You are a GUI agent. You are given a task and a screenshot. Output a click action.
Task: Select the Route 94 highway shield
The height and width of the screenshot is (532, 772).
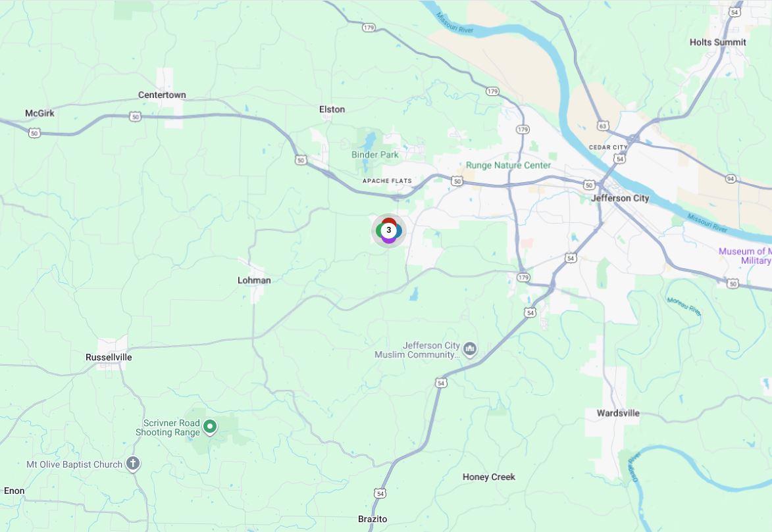[x=731, y=179]
